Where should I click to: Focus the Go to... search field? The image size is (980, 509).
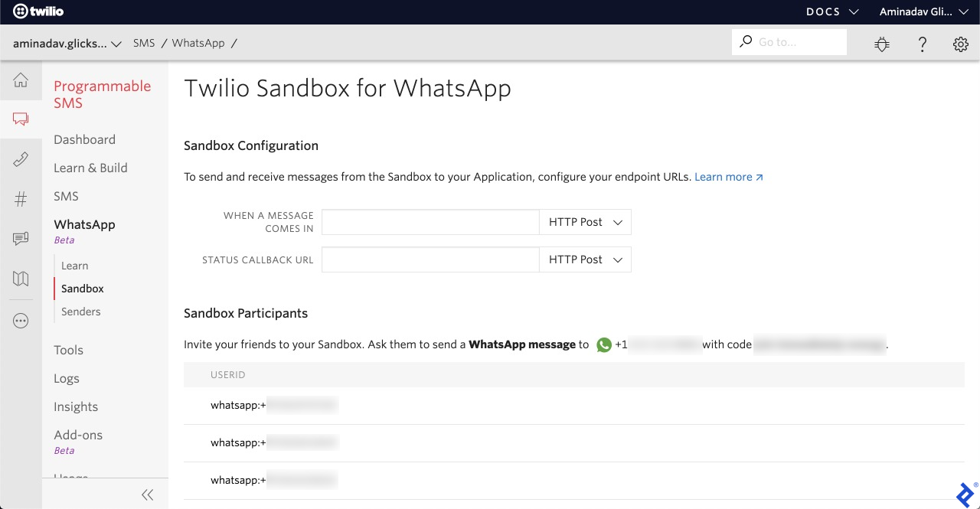(789, 42)
